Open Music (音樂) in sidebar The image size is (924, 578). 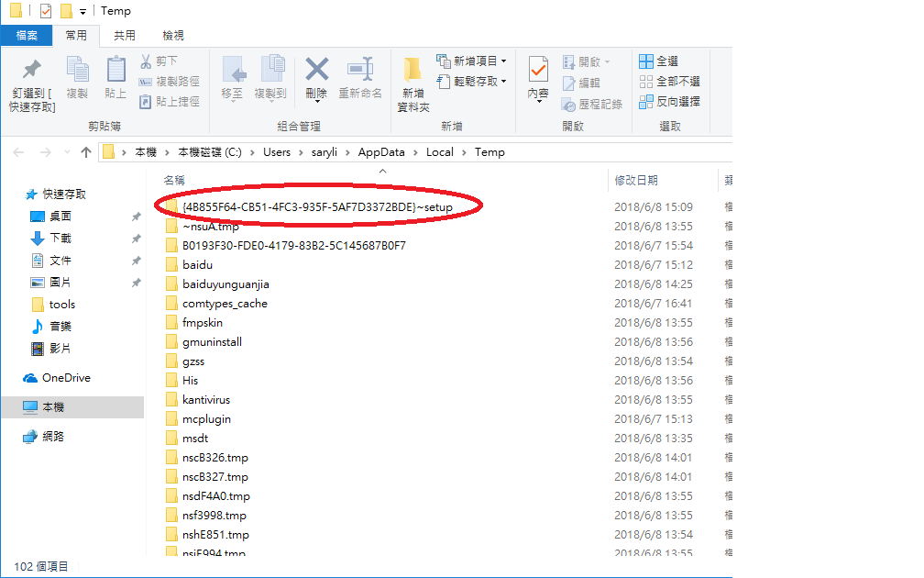(51, 327)
